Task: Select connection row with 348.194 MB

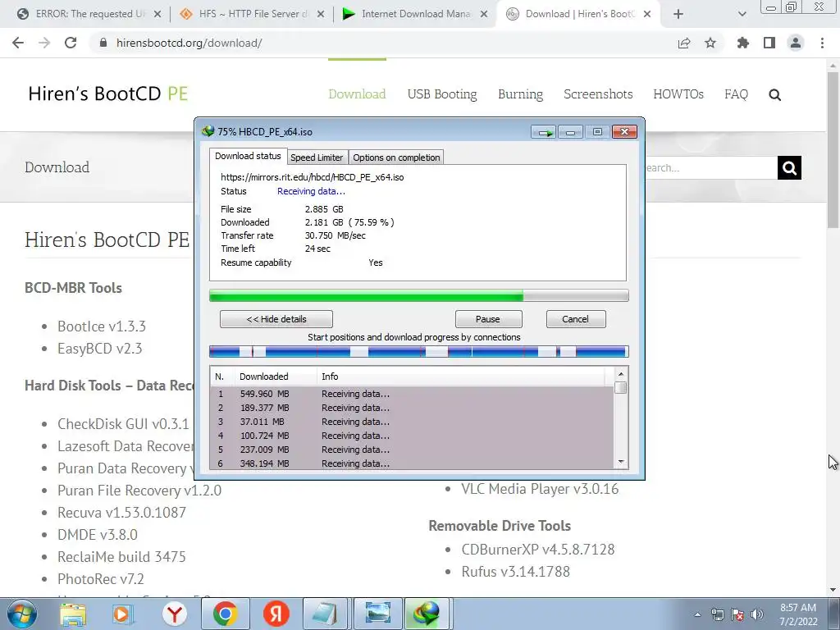Action: [x=412, y=463]
